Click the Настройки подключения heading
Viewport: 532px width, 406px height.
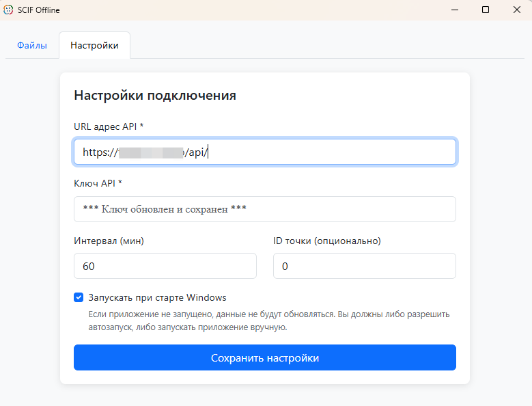tap(154, 96)
